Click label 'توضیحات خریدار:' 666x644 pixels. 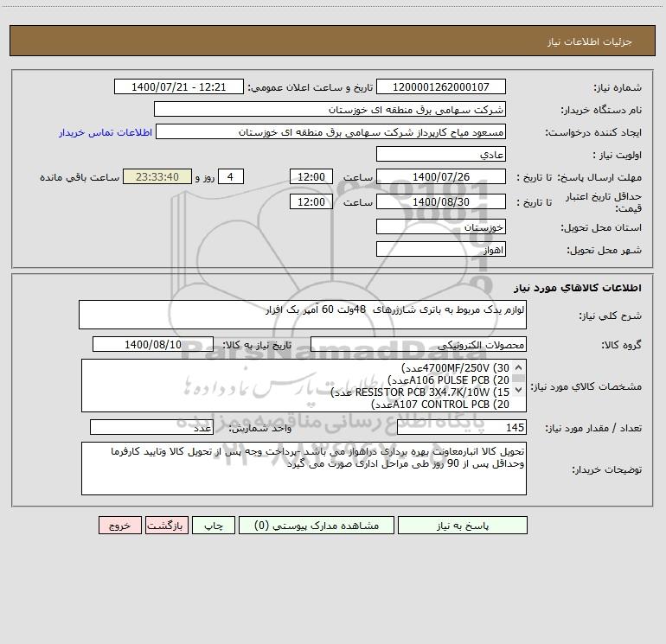tap(606, 470)
